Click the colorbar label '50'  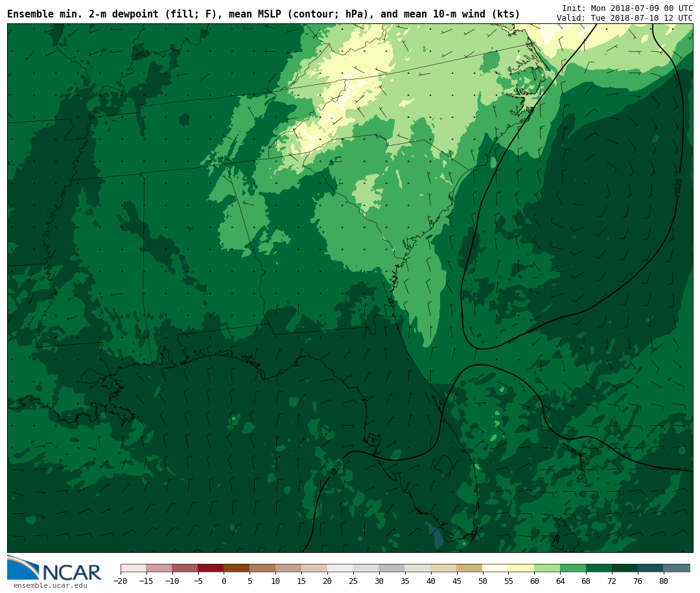point(483,581)
